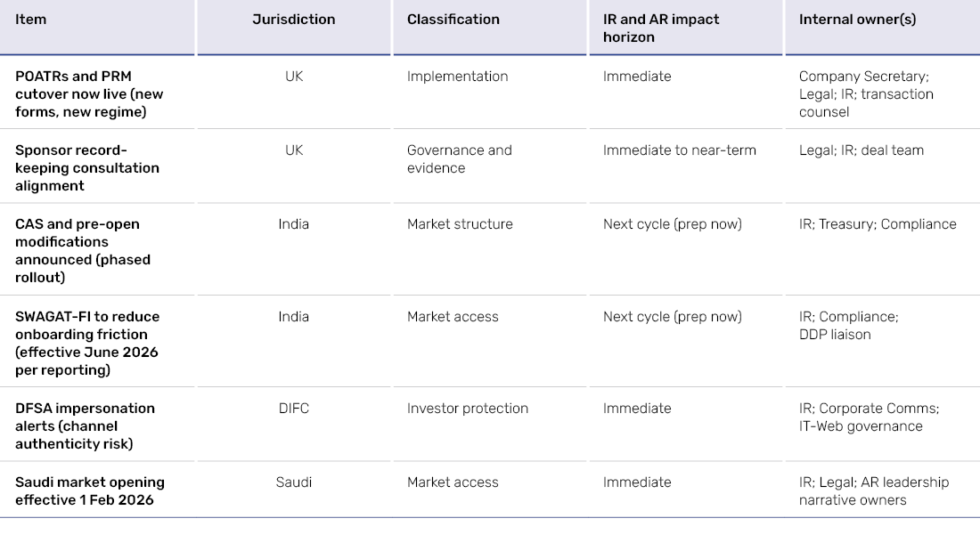Screen dimensions: 980x551
Task: Select the Immediate to near-term horizon cell
Action: [x=679, y=150]
